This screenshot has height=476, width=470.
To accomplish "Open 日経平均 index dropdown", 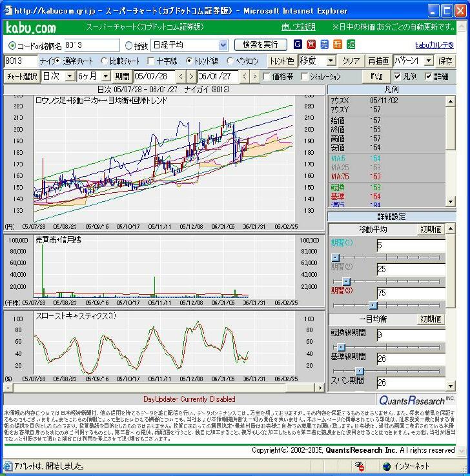I will 223,45.
